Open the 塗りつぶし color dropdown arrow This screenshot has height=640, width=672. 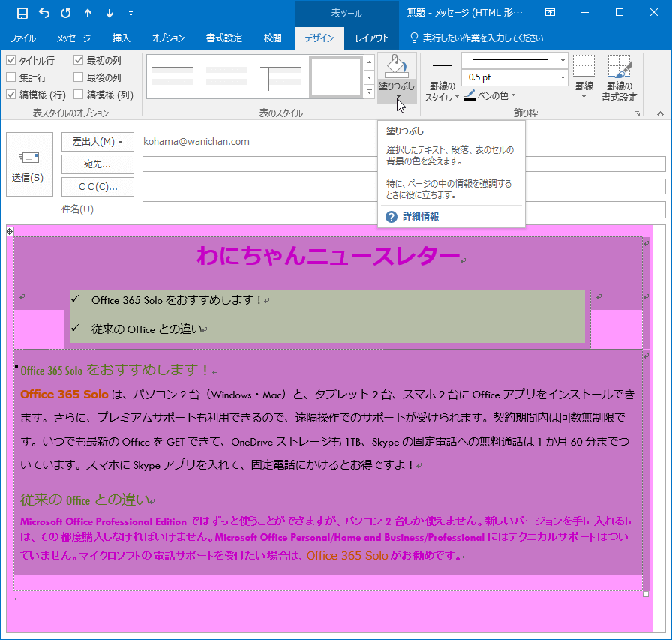(398, 97)
